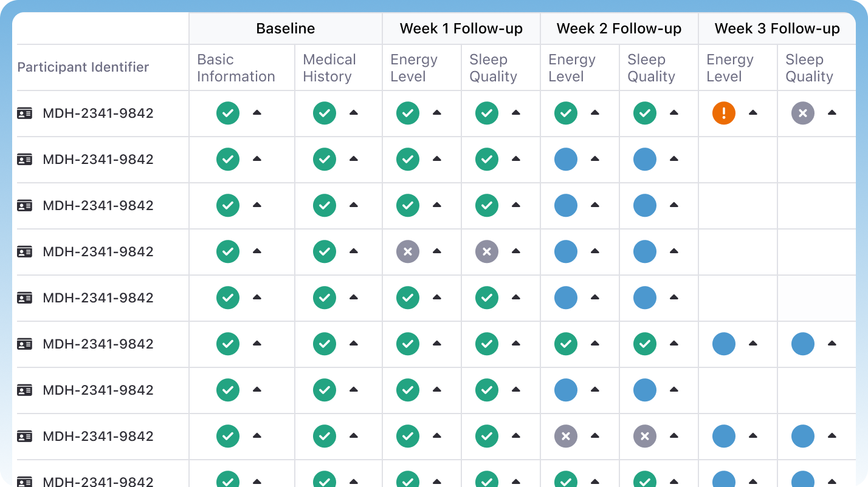Click the green Sleep Quality check in Week 1, fifth row
Image resolution: width=868 pixels, height=487 pixels.
pos(486,298)
